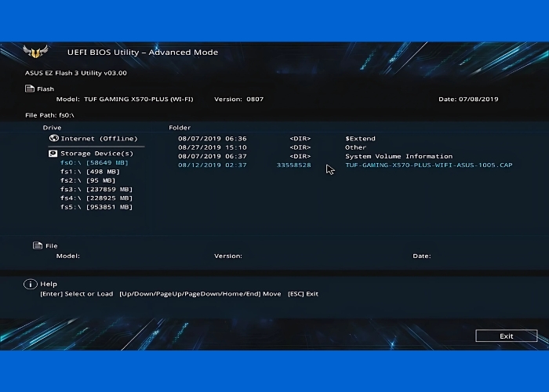Click the Help info icon
The image size is (549, 392).
(30, 284)
